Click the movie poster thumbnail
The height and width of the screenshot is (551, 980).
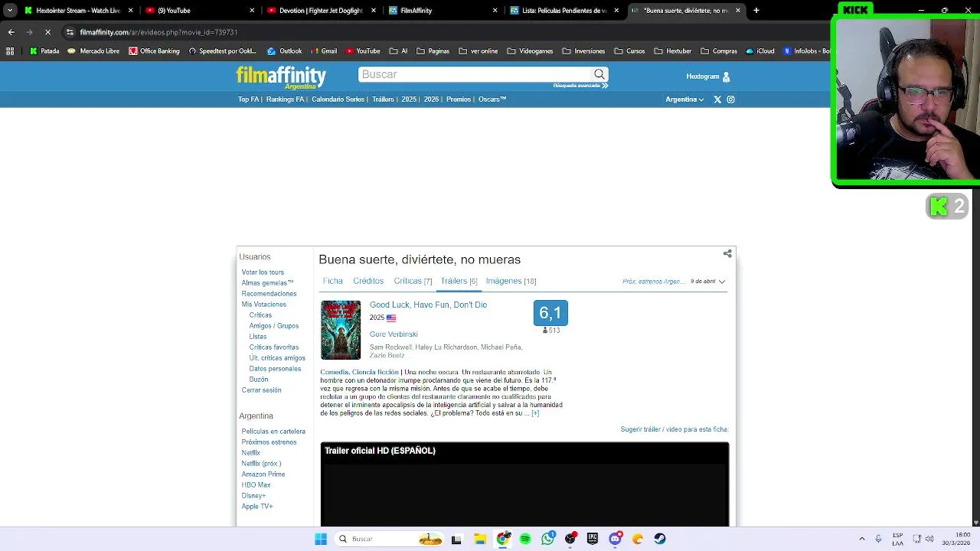coord(341,330)
